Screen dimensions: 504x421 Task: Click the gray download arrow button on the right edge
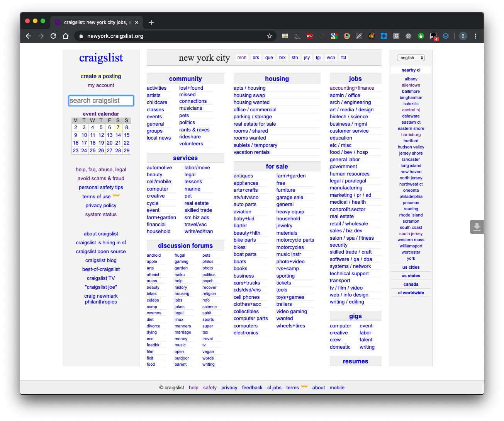(477, 227)
